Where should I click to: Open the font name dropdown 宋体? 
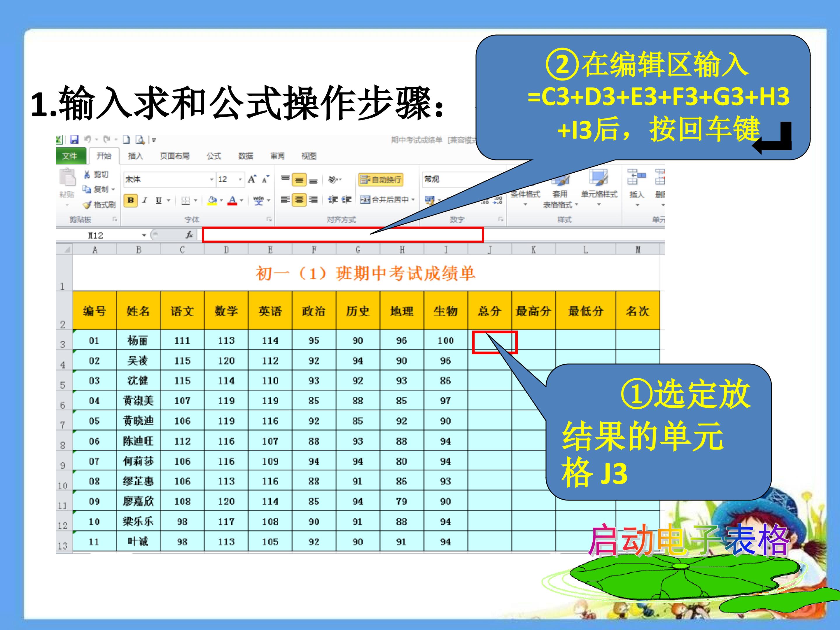[212, 179]
